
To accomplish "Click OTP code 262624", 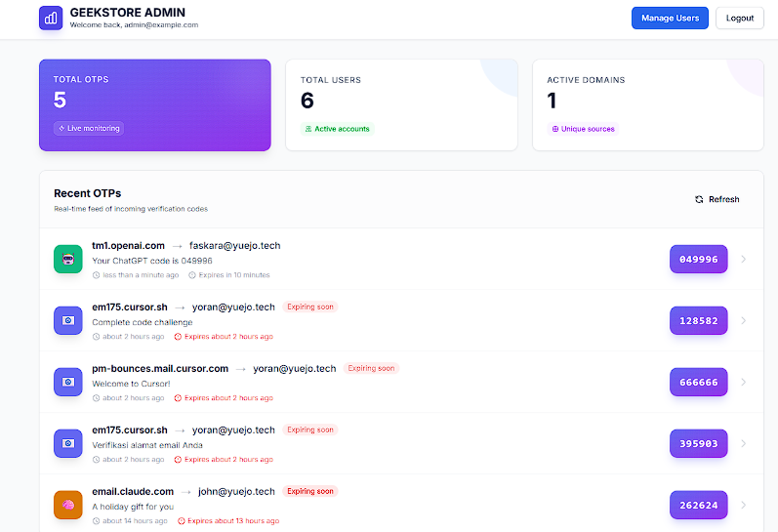I will click(x=699, y=506).
